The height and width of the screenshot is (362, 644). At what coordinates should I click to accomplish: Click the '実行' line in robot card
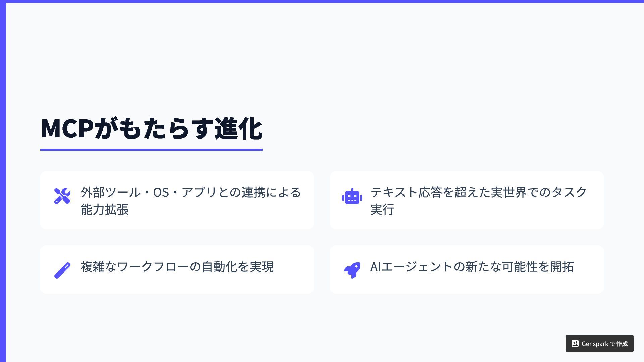(382, 209)
